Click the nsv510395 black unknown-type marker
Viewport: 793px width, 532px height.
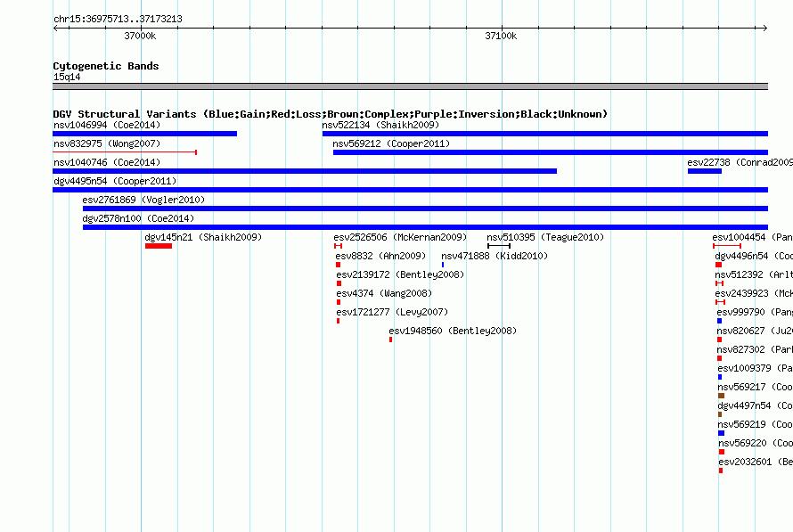[499, 246]
